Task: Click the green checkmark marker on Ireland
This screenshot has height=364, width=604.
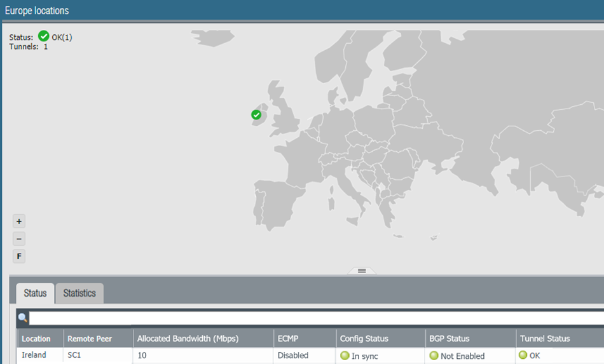Action: click(256, 115)
